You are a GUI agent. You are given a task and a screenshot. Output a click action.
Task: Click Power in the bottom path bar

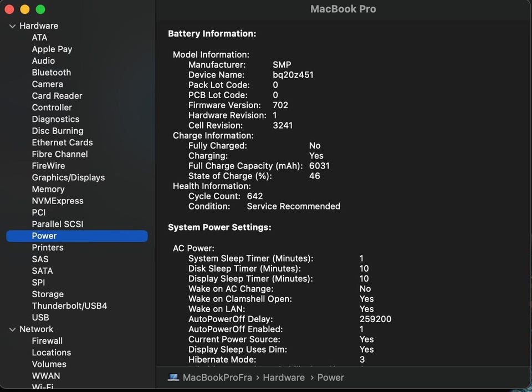coord(331,378)
